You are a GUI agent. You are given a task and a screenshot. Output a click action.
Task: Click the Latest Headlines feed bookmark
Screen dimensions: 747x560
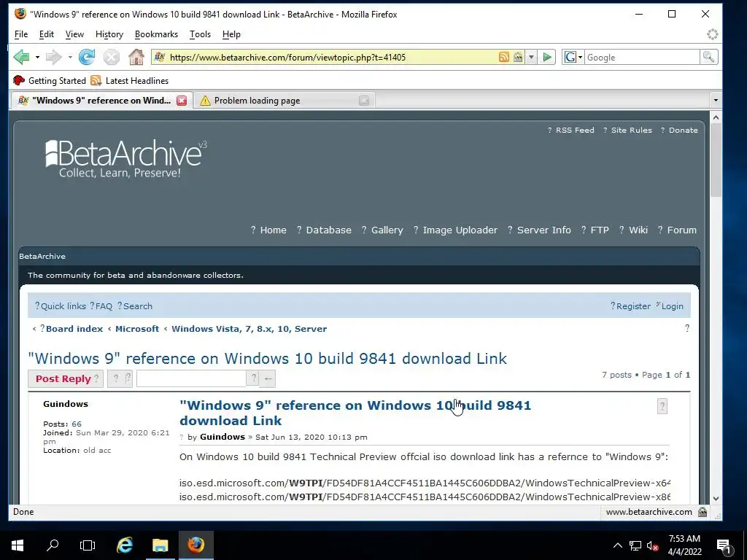[x=130, y=80]
